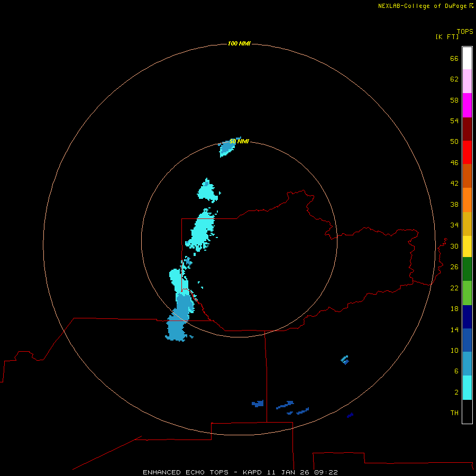The image size is (476, 476).
Task: Click the legend value 18
Action: coord(454,309)
